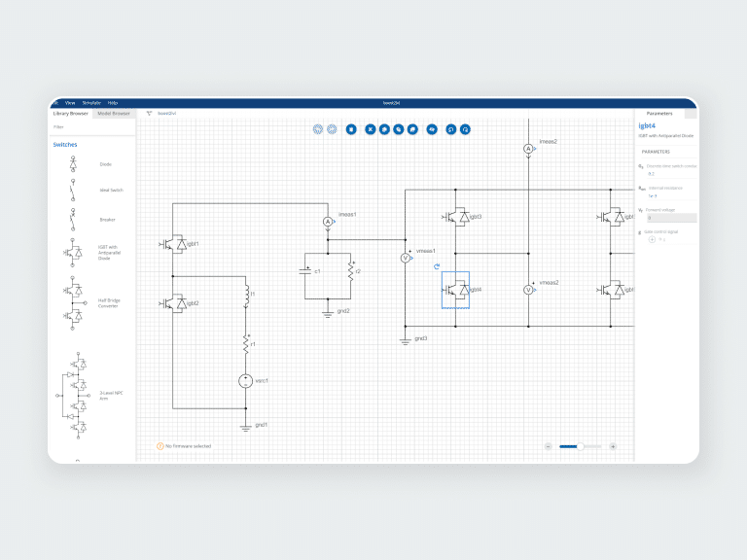Switch to the Model Browser tab
Viewport: 747px width, 560px height.
(x=114, y=114)
